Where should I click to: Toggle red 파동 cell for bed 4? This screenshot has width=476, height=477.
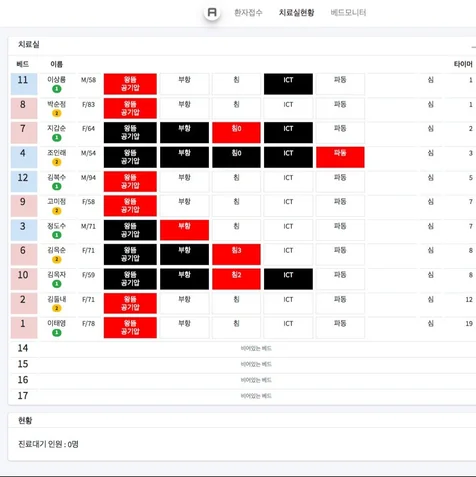click(340, 157)
